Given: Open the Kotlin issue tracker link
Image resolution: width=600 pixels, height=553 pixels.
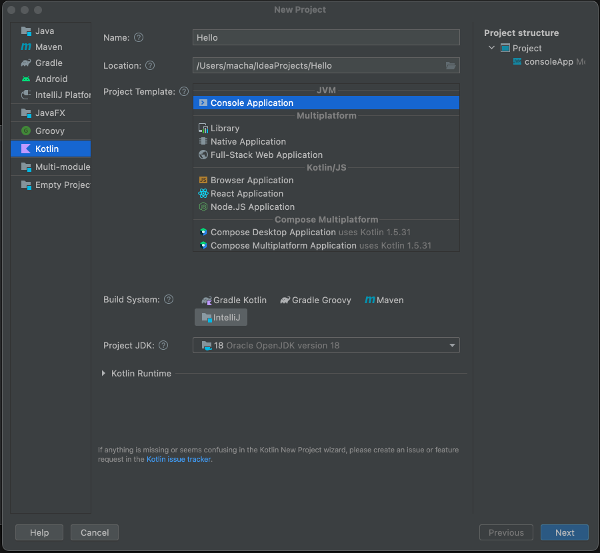Looking at the screenshot, I should point(178,459).
